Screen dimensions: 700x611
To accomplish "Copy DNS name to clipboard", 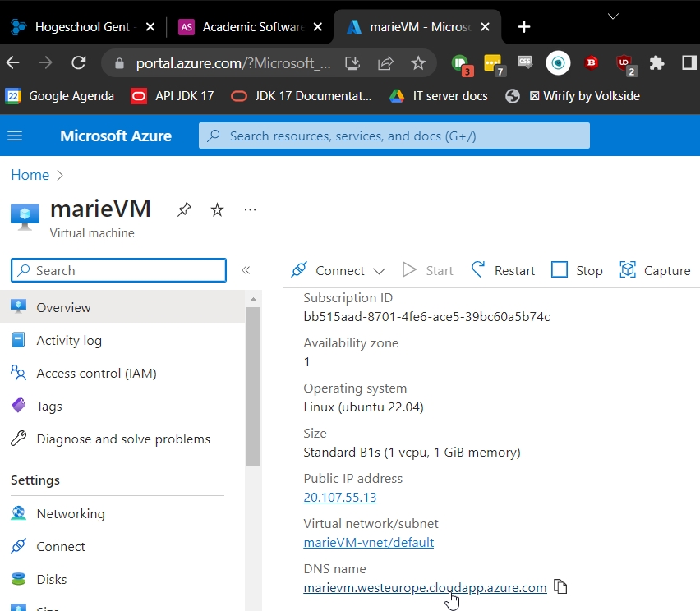I will point(560,586).
